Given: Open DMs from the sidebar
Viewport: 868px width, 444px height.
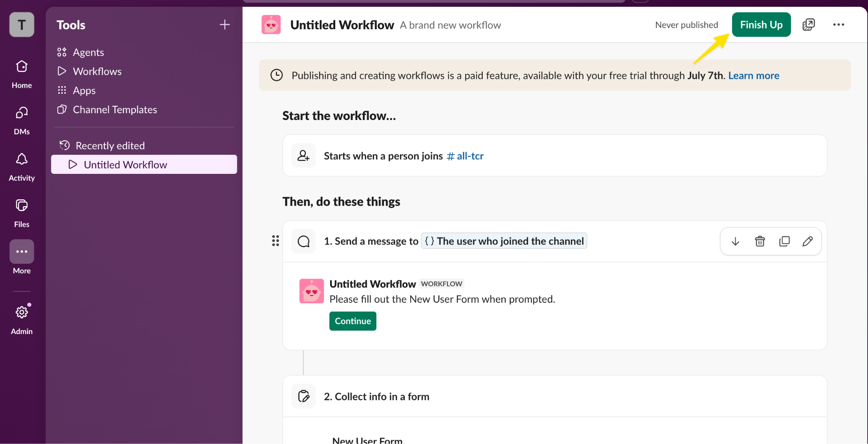Looking at the screenshot, I should point(22,120).
